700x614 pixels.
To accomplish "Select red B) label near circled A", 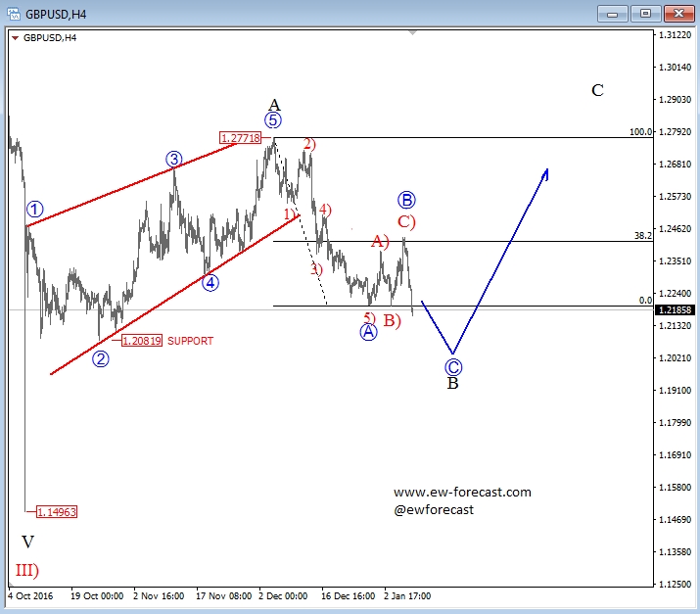I will [x=392, y=320].
